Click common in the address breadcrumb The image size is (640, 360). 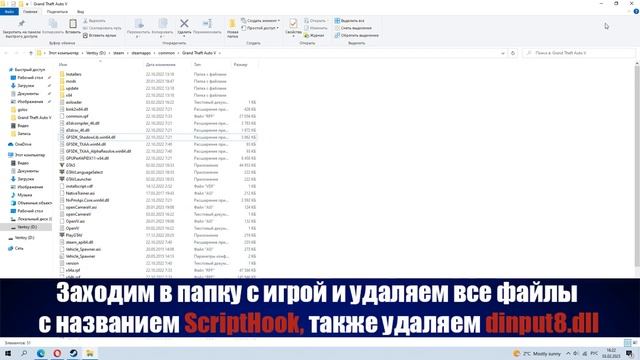[167, 53]
